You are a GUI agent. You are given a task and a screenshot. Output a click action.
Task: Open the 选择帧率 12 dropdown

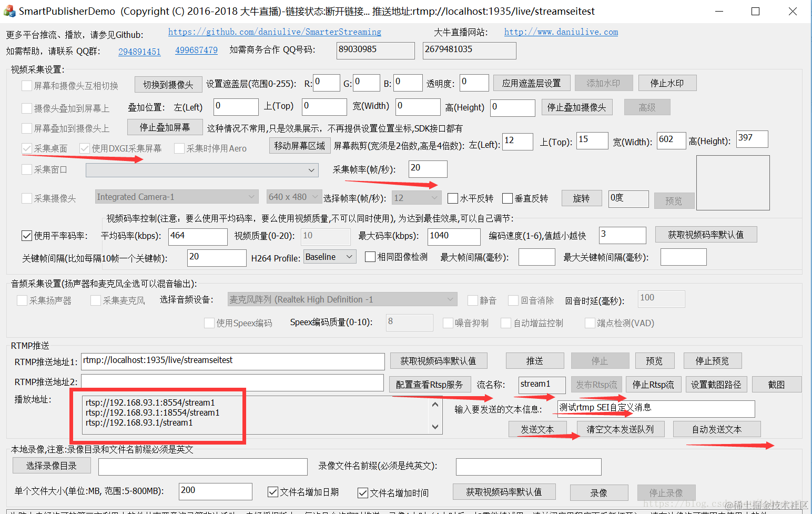(417, 198)
